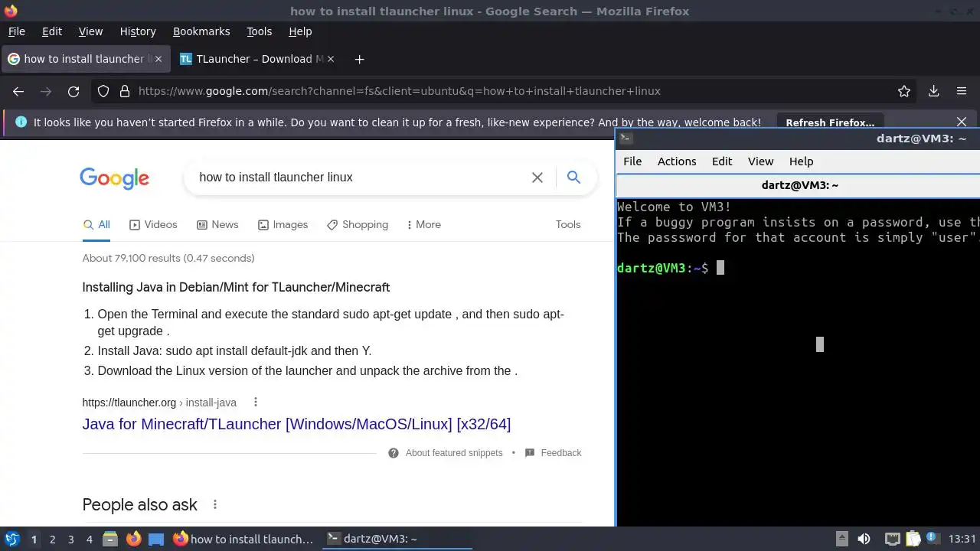Click About featured snippets link
980x551 pixels.
[x=454, y=453]
